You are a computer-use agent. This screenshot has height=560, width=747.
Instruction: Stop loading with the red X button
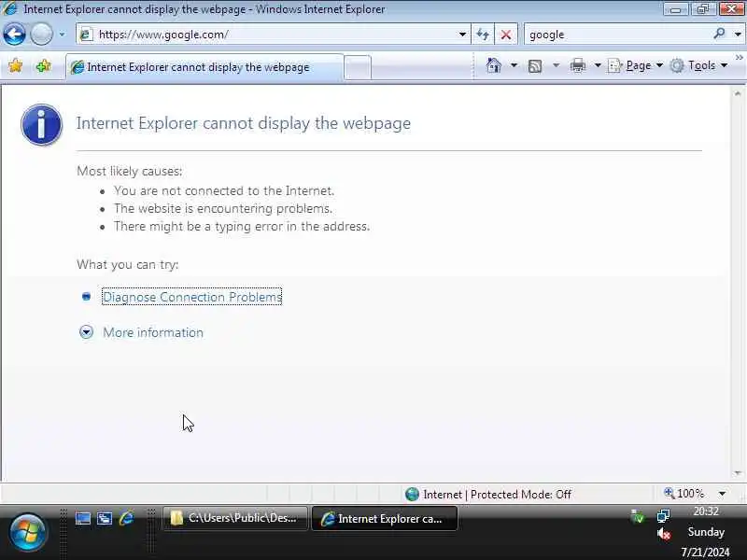[506, 35]
